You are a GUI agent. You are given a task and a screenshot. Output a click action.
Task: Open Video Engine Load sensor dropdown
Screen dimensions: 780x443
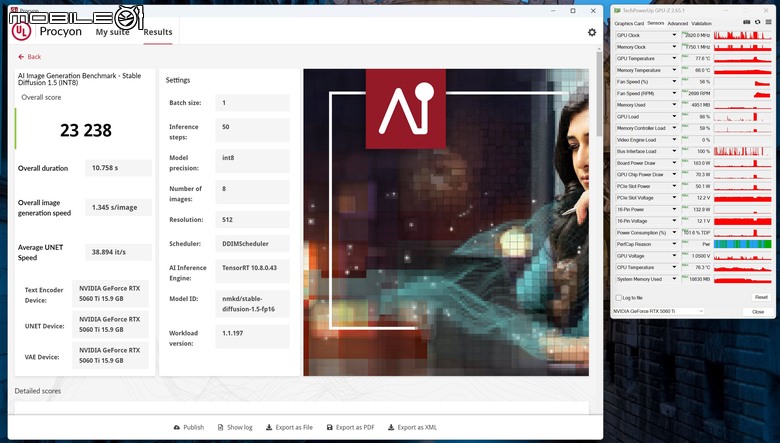(674, 140)
